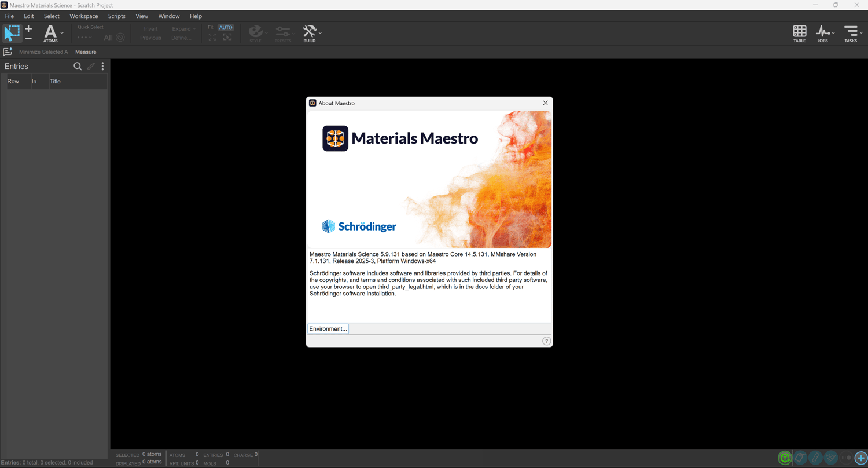
Task: Click the blue plus icon in status bar
Action: click(861, 458)
